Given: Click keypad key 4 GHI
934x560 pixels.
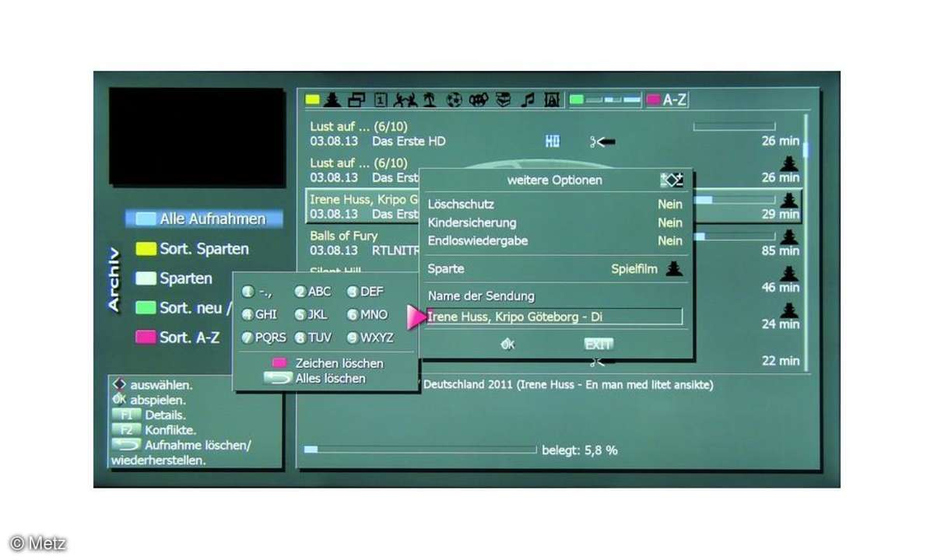Looking at the screenshot, I should pos(259,315).
